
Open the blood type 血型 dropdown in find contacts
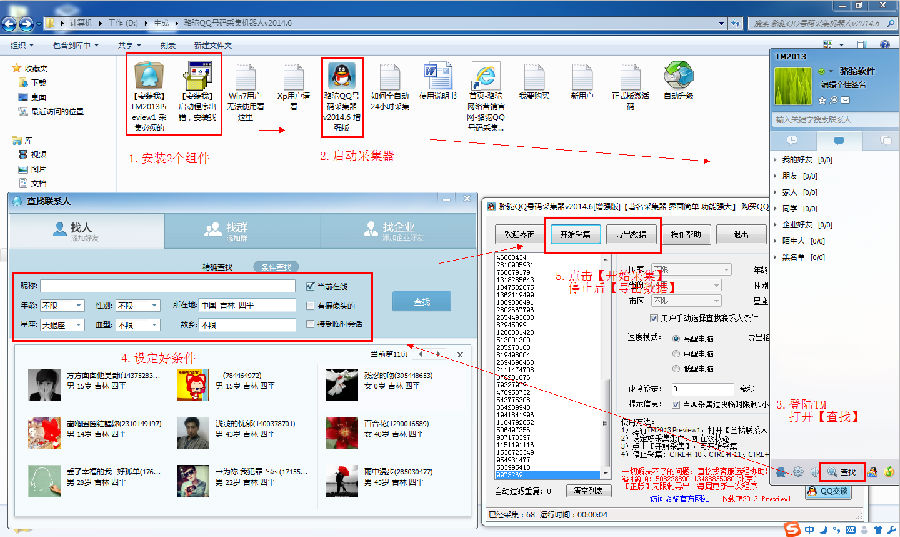point(137,325)
